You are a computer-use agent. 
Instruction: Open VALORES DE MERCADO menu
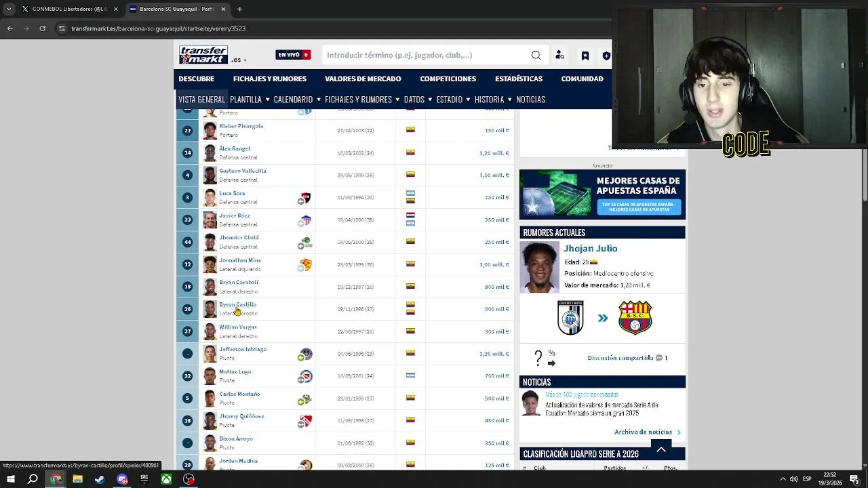363,79
